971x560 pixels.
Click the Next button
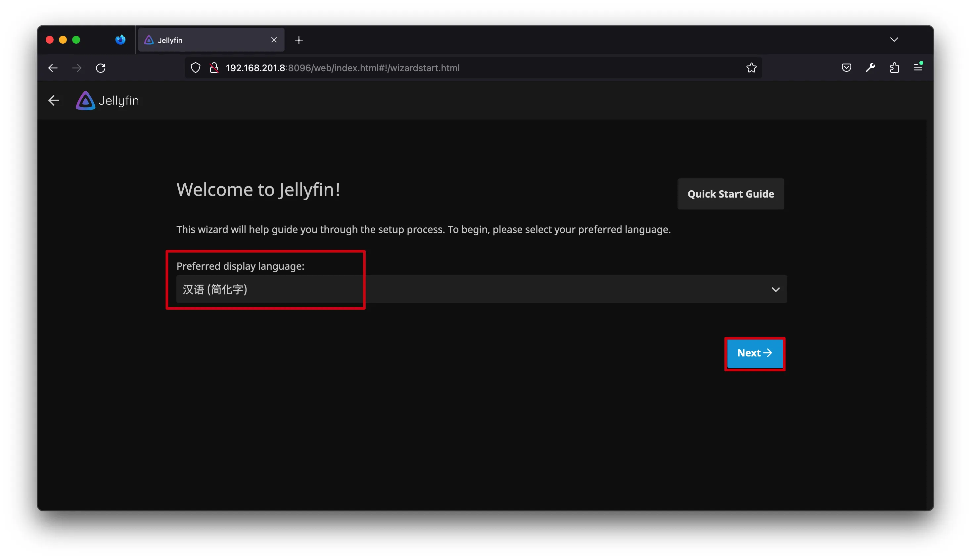point(755,353)
